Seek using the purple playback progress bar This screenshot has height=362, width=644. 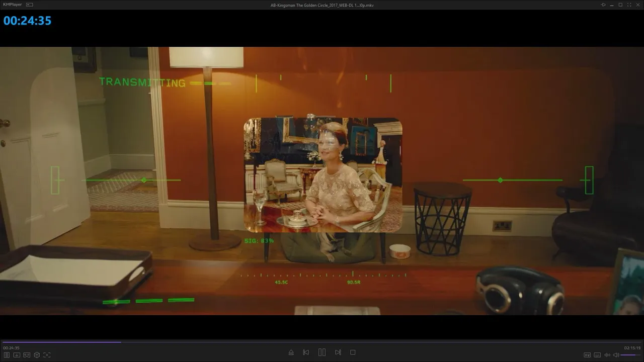click(322, 342)
